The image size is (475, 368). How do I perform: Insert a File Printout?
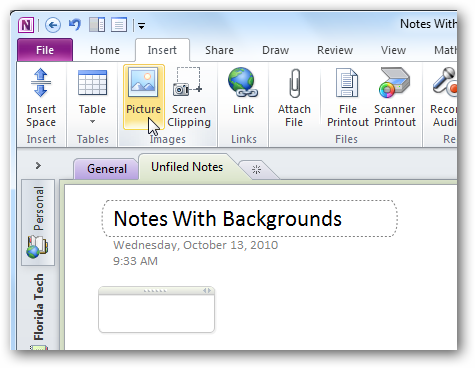(348, 98)
